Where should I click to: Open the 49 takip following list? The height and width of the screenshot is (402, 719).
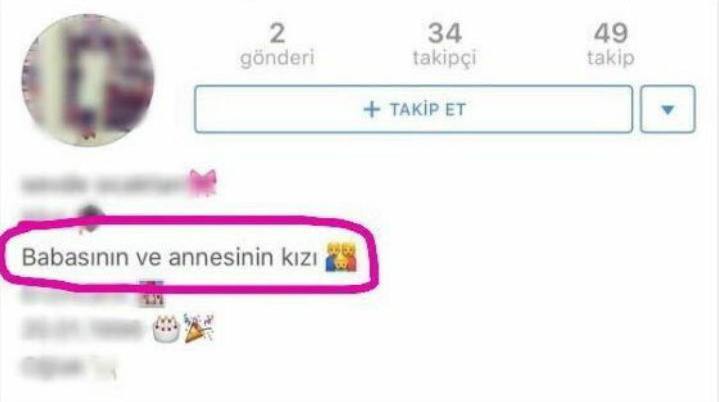point(611,46)
